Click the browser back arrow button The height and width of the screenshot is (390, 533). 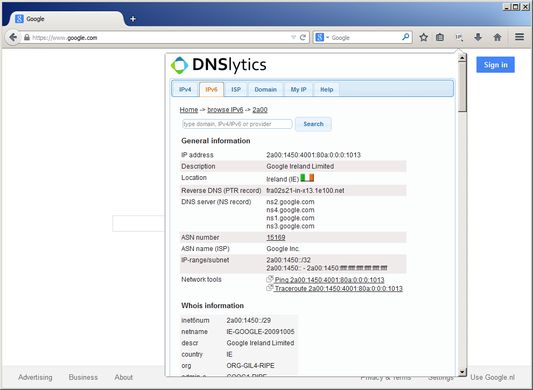13,37
